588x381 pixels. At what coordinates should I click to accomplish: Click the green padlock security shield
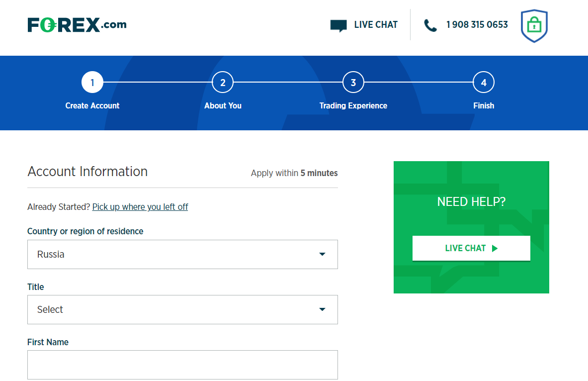tap(534, 25)
